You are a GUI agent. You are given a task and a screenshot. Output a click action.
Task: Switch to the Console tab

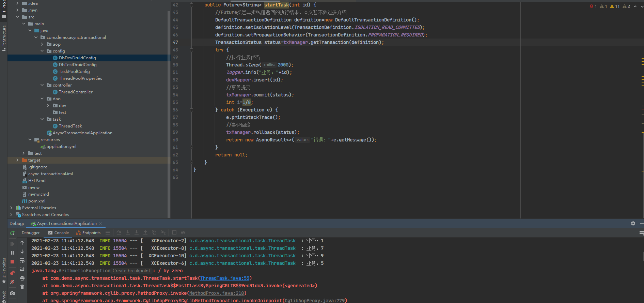[59, 233]
